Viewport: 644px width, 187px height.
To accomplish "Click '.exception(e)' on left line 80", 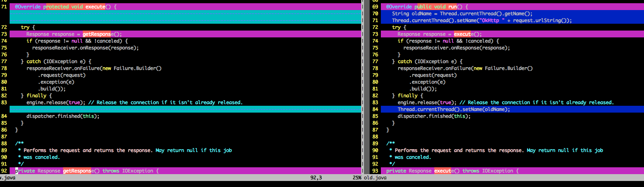I will click(x=56, y=82).
